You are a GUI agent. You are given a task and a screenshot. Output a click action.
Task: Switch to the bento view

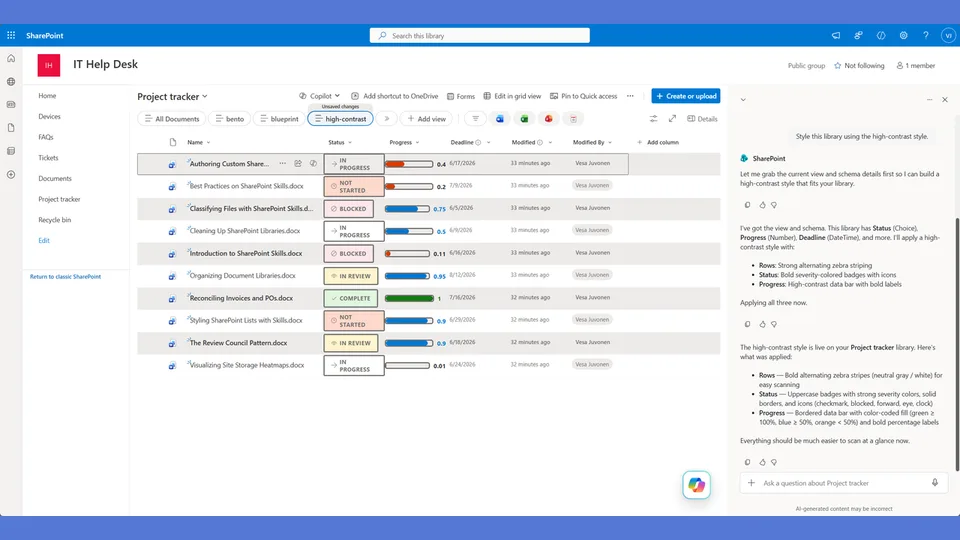[x=229, y=119]
